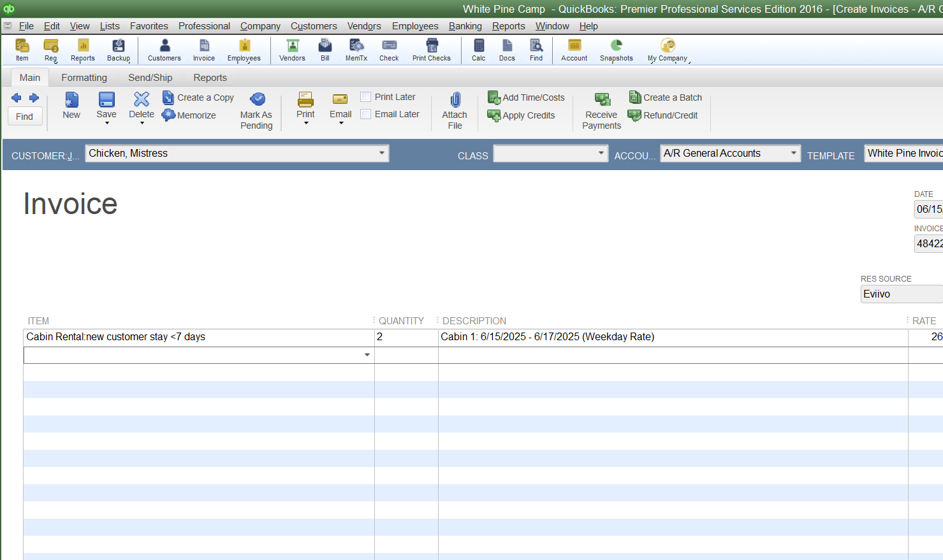Enable the Print Later checkbox
943x560 pixels.
point(366,97)
